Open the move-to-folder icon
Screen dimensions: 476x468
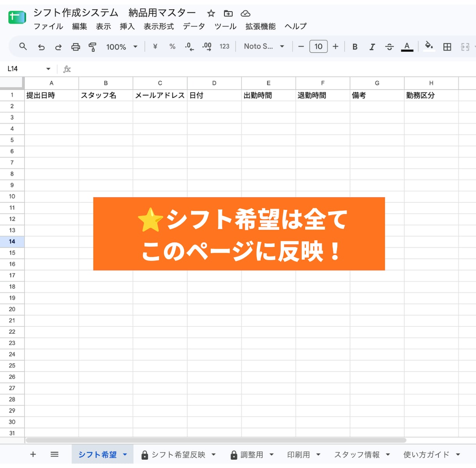pos(228,14)
